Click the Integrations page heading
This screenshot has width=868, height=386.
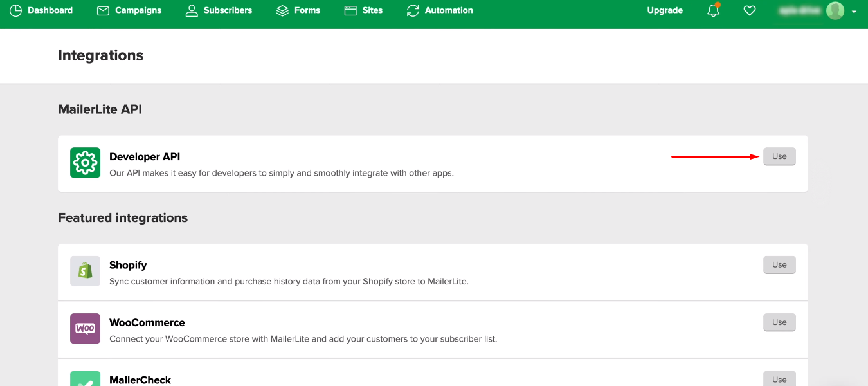click(x=101, y=55)
